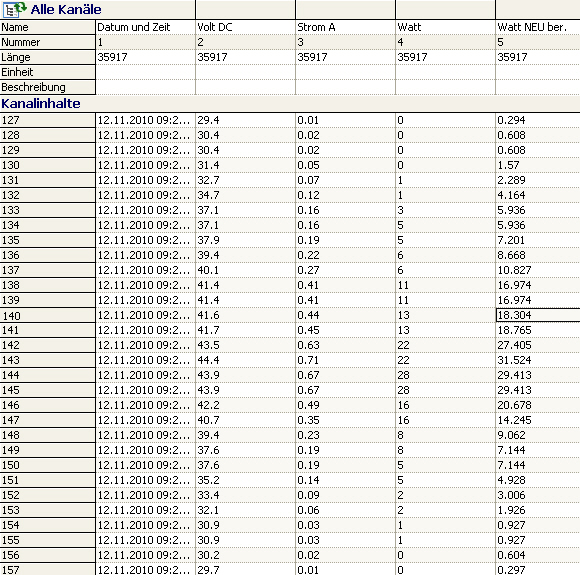This screenshot has height=575, width=580.
Task: Click Volt DC value 35.2 in row 151
Action: (x=208, y=480)
